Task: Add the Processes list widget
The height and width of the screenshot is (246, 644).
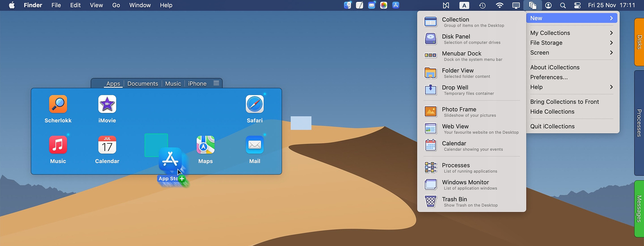Action: point(472,168)
